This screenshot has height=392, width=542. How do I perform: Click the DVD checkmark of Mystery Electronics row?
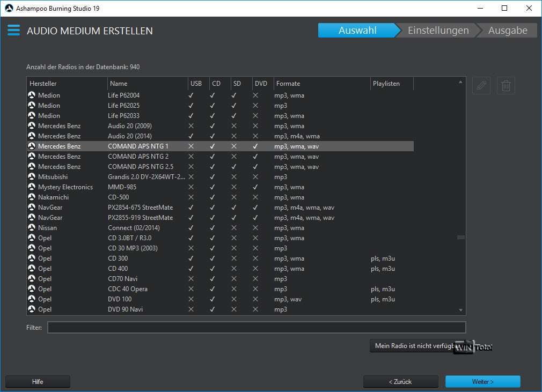[x=255, y=187]
